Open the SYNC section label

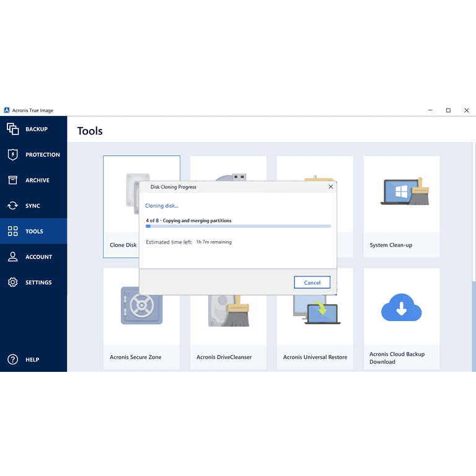click(x=33, y=206)
